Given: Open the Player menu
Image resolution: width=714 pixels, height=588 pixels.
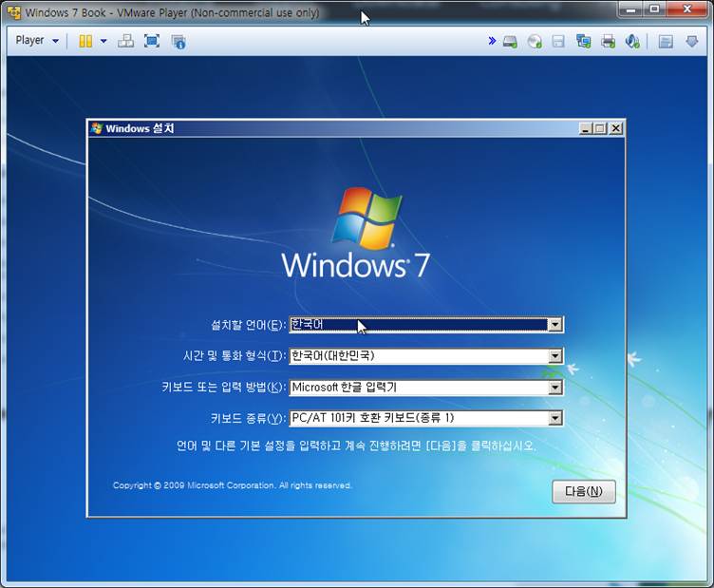Looking at the screenshot, I should 37,41.
